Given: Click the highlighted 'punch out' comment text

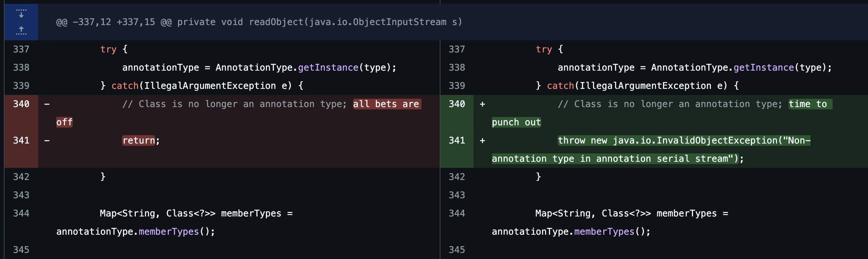Looking at the screenshot, I should [x=516, y=122].
